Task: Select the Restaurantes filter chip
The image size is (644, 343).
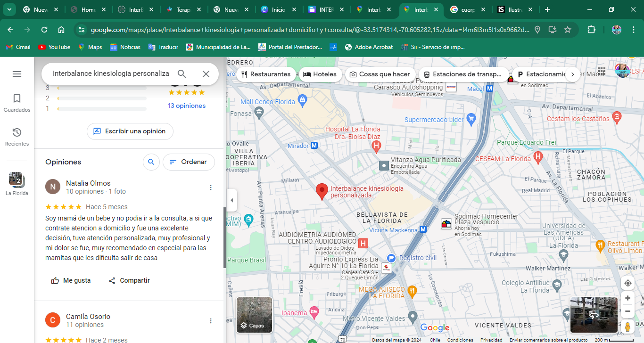Action: pos(266,74)
